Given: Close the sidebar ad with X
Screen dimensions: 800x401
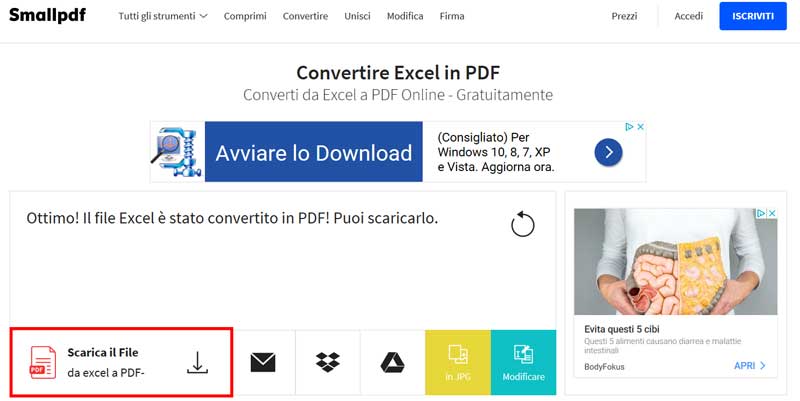Looking at the screenshot, I should [772, 213].
